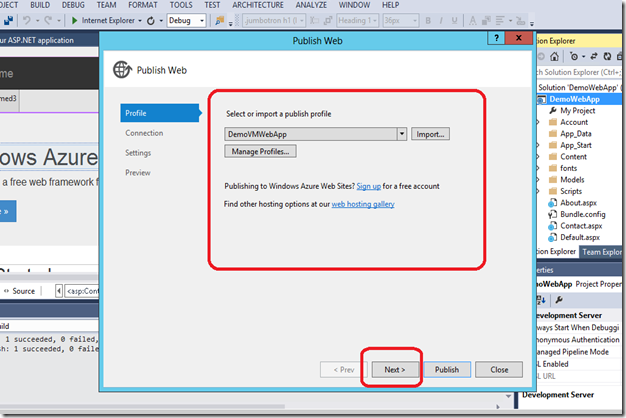626x418 pixels.
Task: Click the Undo icon in the toolbar
Action: pos(27,20)
